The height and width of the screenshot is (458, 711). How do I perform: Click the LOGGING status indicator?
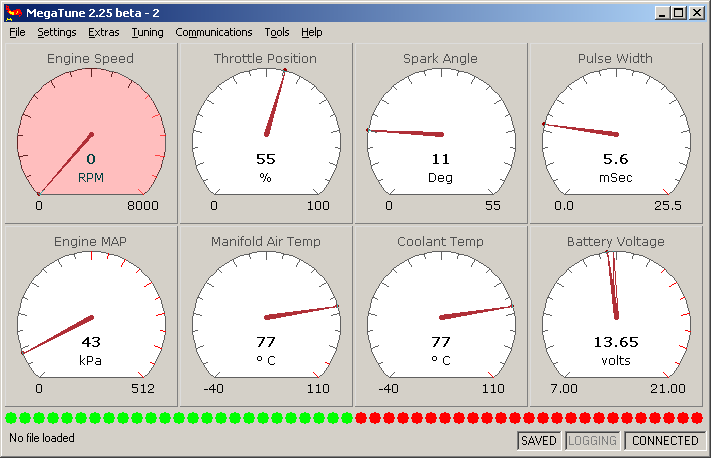592,441
